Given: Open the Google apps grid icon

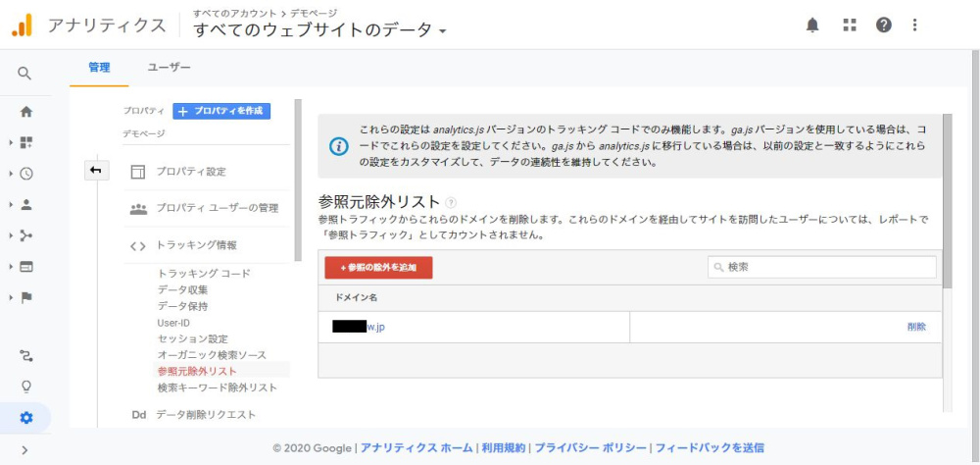Looking at the screenshot, I should coord(849,26).
